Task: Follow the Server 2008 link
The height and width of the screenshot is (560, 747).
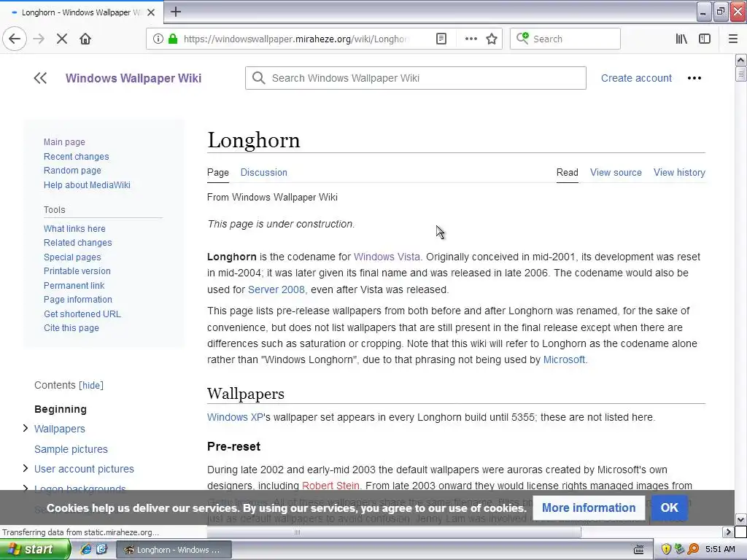Action: point(276,289)
